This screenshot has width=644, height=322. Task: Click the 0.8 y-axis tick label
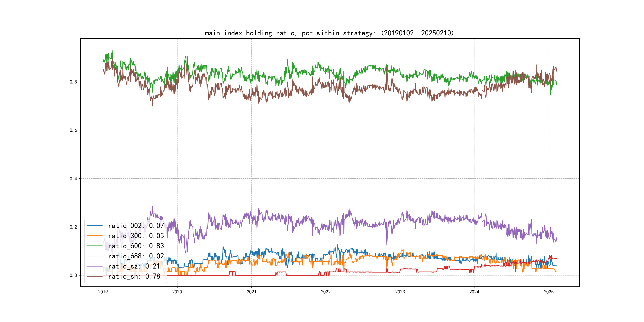73,82
